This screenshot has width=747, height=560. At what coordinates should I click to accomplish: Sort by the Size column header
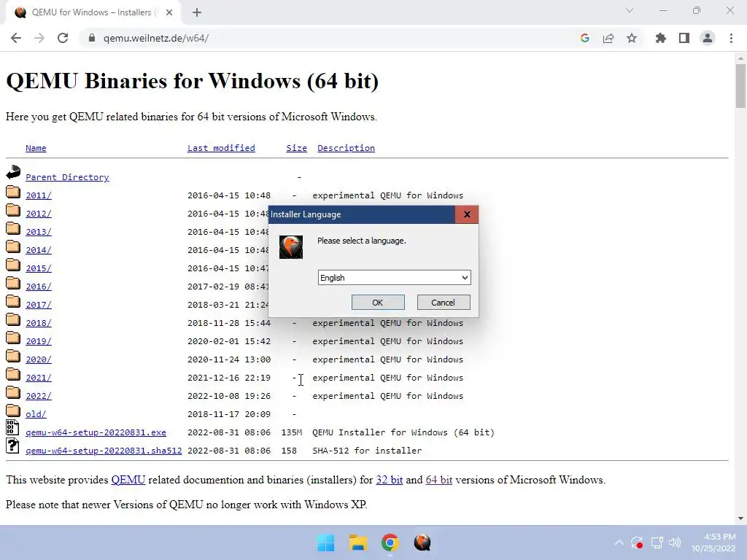296,148
